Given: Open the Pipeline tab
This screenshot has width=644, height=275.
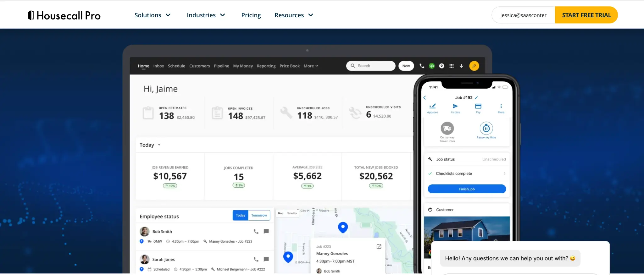Looking at the screenshot, I should [x=221, y=66].
